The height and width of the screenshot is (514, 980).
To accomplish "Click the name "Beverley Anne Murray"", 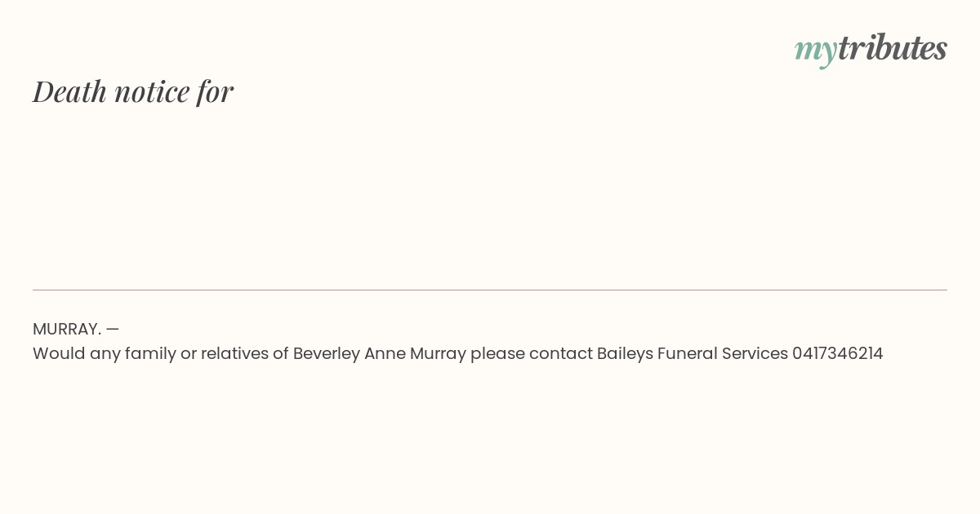I will point(380,353).
